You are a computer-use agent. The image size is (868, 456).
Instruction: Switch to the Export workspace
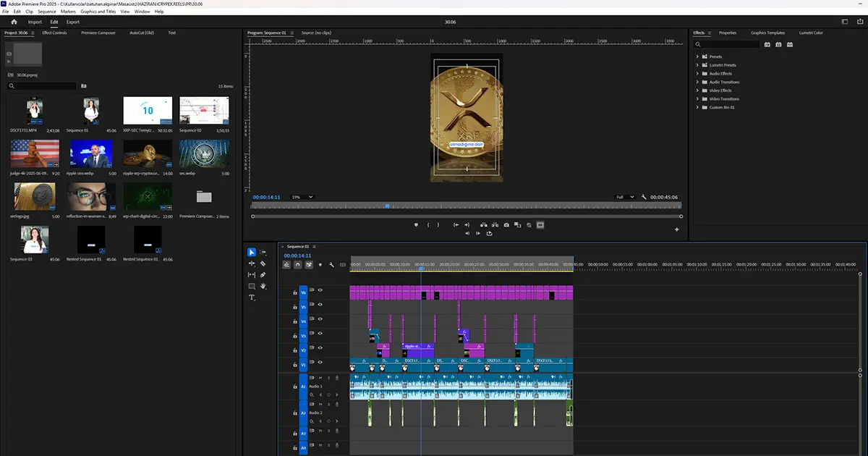coord(73,22)
